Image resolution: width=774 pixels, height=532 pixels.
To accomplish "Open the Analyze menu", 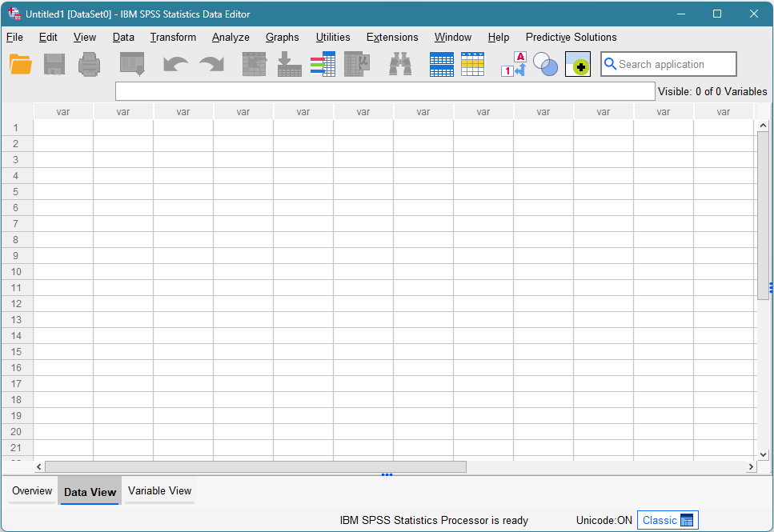I will point(231,37).
